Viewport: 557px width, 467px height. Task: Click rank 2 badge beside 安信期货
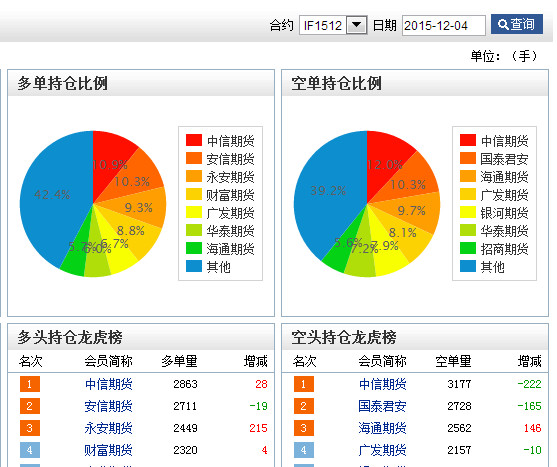tap(30, 406)
